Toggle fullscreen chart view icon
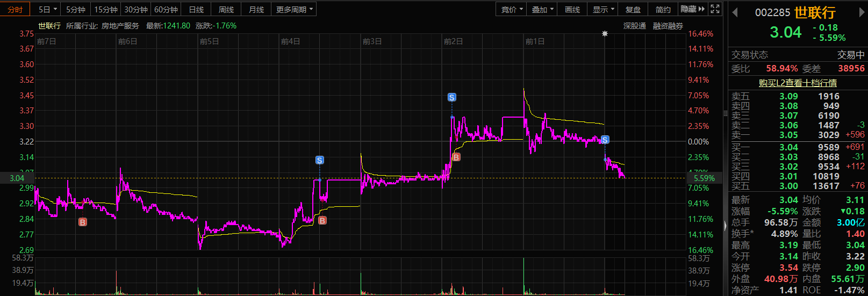 pos(715,9)
